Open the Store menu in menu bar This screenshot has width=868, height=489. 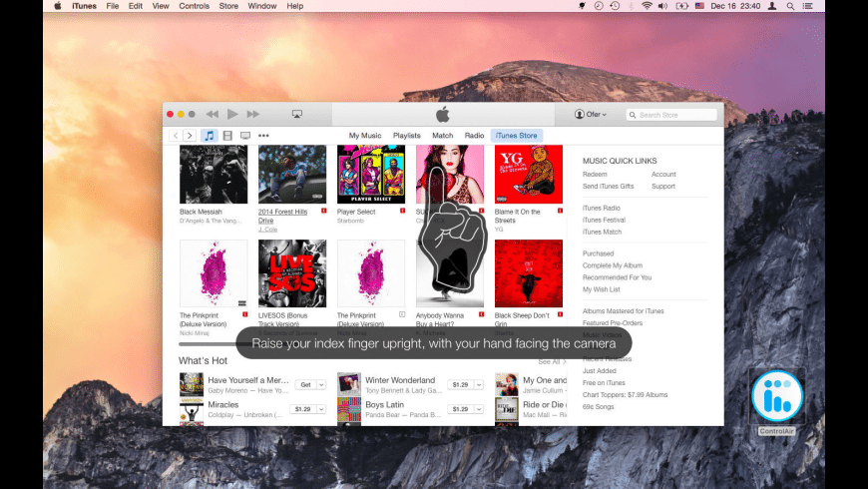click(228, 6)
